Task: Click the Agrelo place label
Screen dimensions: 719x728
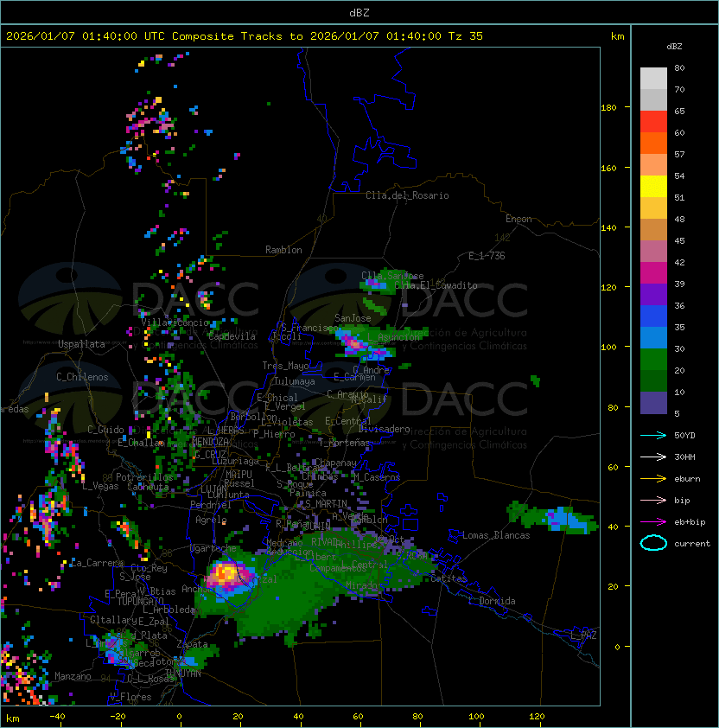Action: tap(211, 520)
